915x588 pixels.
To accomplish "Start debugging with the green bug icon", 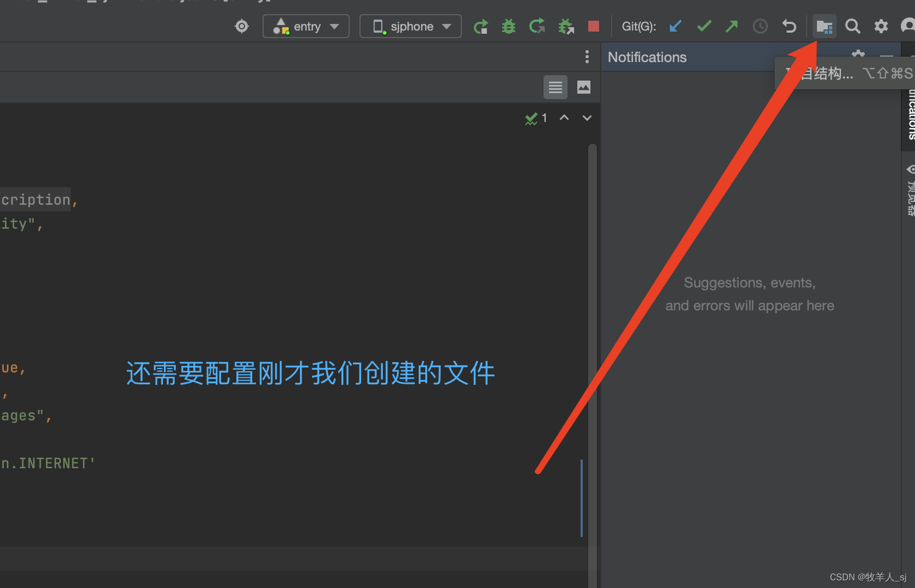I will pos(509,26).
